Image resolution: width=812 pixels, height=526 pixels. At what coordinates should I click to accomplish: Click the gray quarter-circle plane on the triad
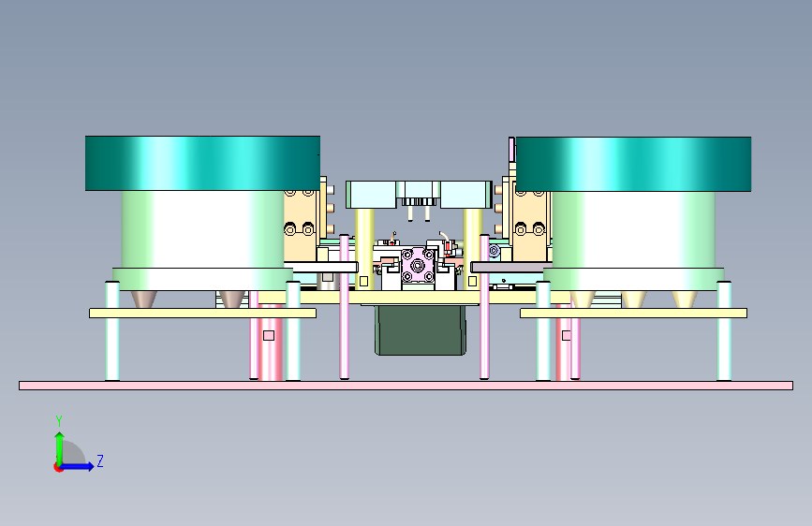click(74, 453)
